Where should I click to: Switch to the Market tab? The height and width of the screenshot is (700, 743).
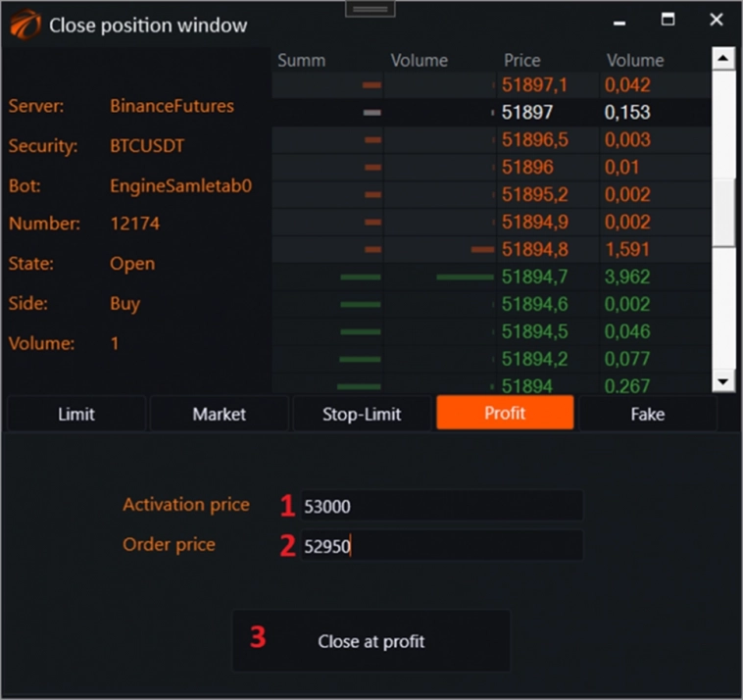219,414
